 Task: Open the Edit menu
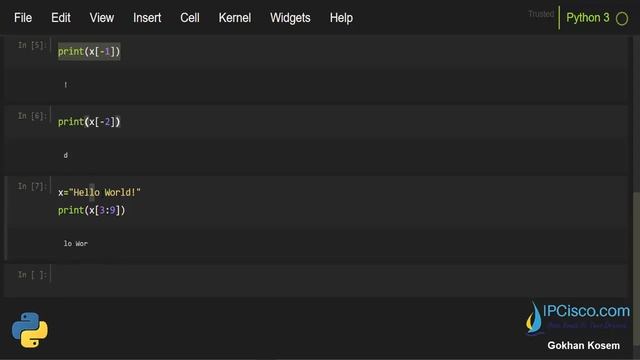coord(61,18)
